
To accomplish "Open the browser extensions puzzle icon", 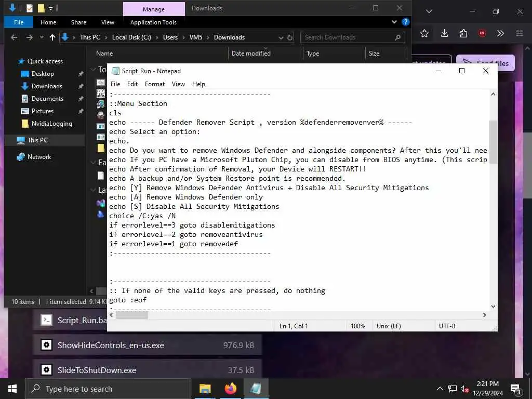I will pyautogui.click(x=463, y=33).
